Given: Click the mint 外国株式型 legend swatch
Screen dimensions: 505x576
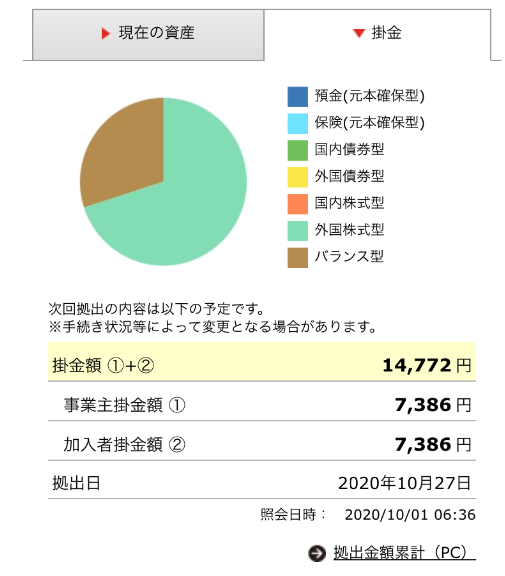Looking at the screenshot, I should tap(297, 231).
